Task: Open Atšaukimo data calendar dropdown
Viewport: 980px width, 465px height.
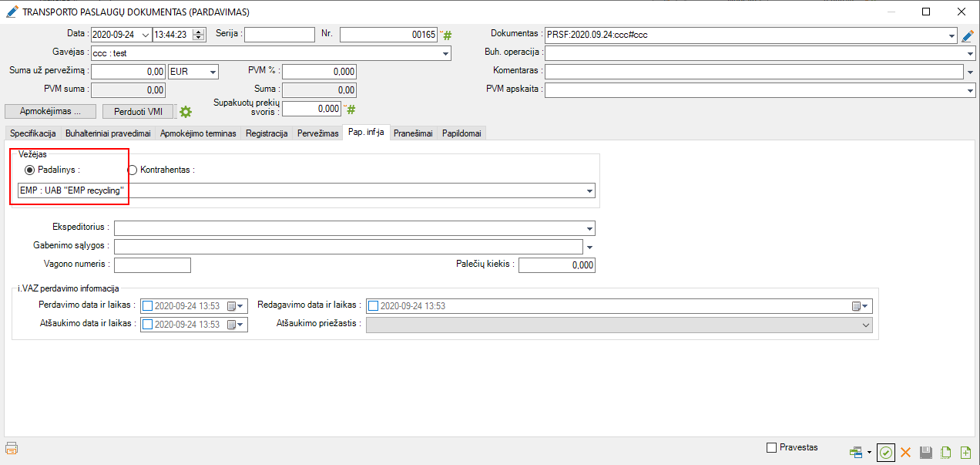Action: (235, 325)
